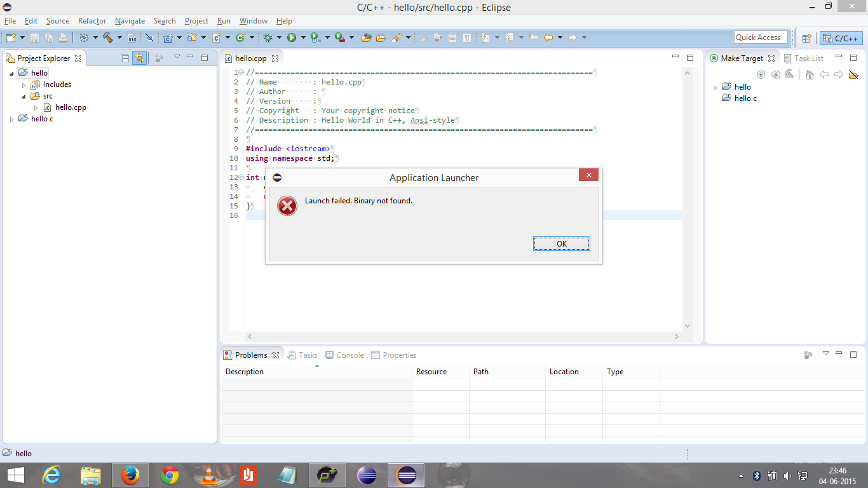The image size is (868, 488).
Task: Expand the Includes tree node
Action: pos(24,85)
